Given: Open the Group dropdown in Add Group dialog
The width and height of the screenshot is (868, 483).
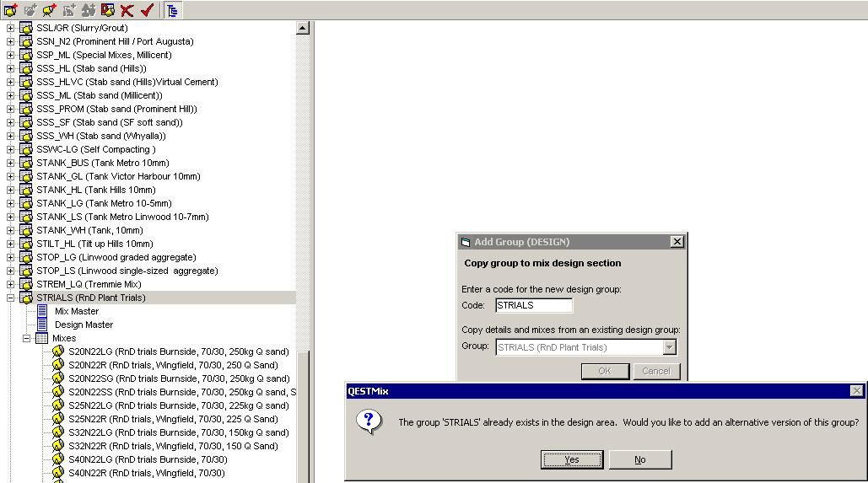Looking at the screenshot, I should 669,347.
